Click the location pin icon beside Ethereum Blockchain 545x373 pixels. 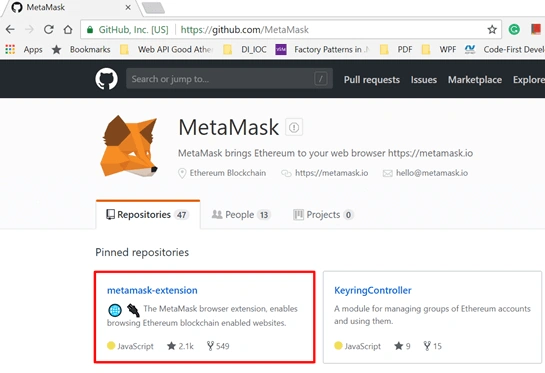click(182, 173)
